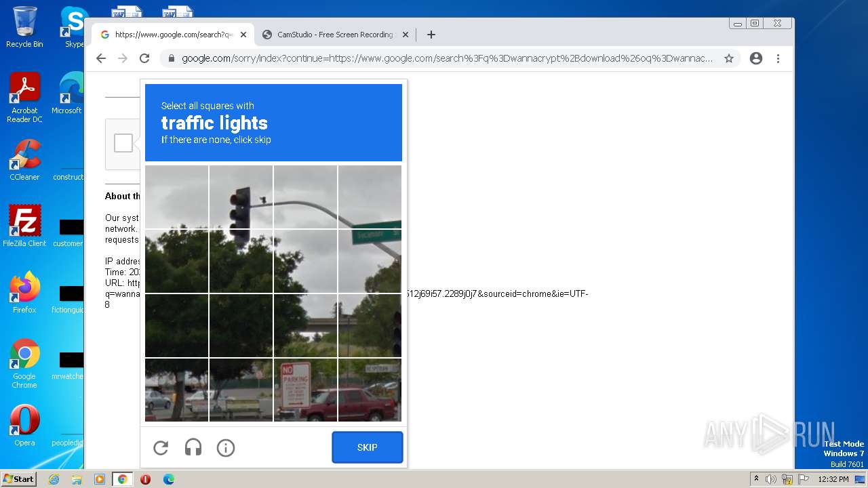Open Internet Explorer from taskbar

pos(54,479)
